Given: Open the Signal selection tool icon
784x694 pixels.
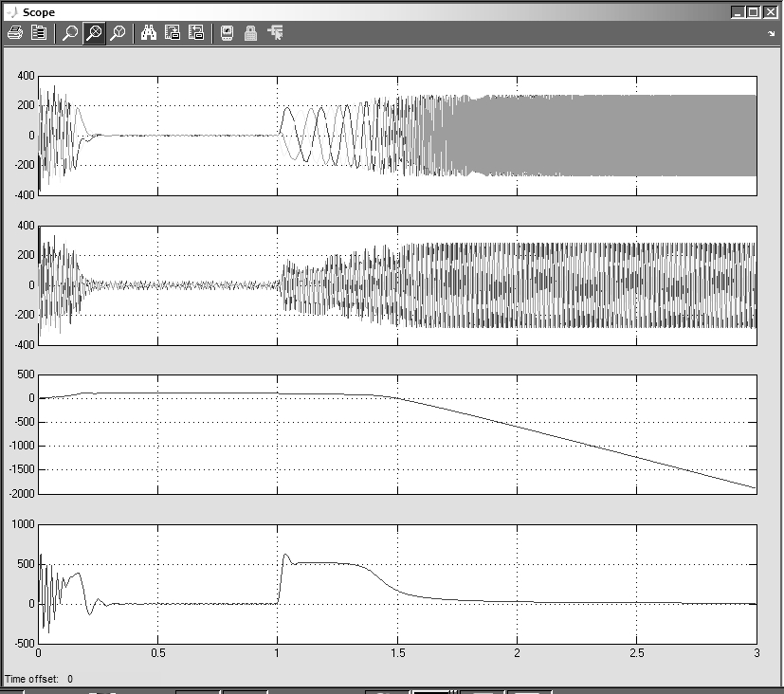Looking at the screenshot, I should (x=275, y=33).
